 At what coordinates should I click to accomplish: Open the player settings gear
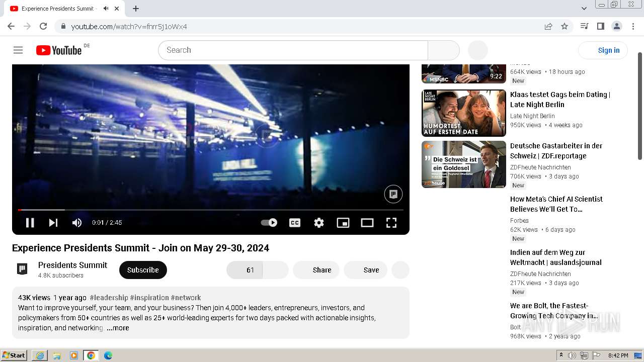(319, 223)
